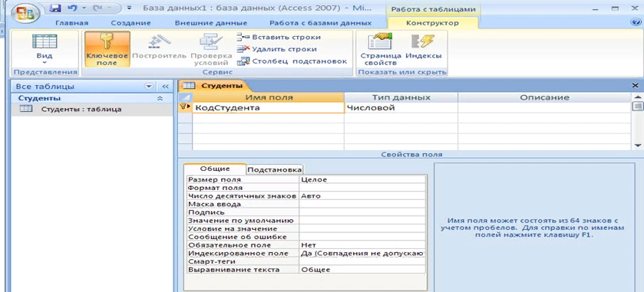This screenshot has width=644, height=292.
Task: Select the Общие properties tab
Action: click(215, 169)
